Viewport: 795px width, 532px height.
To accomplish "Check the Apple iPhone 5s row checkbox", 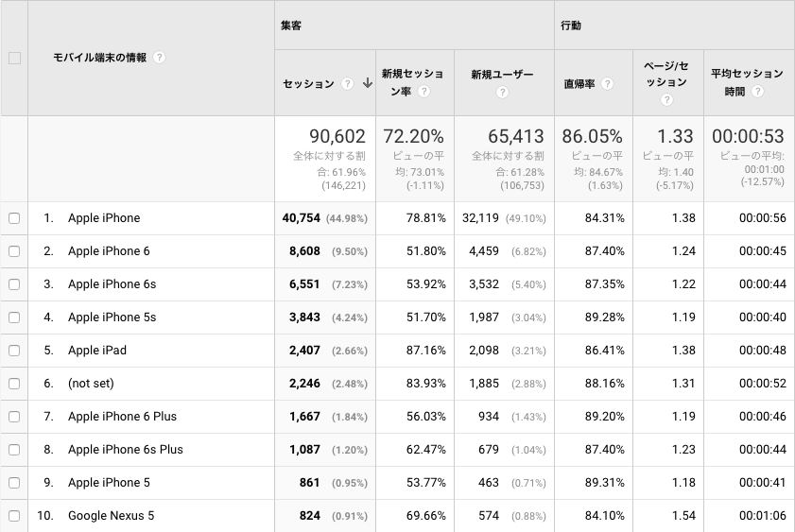I will point(14,317).
